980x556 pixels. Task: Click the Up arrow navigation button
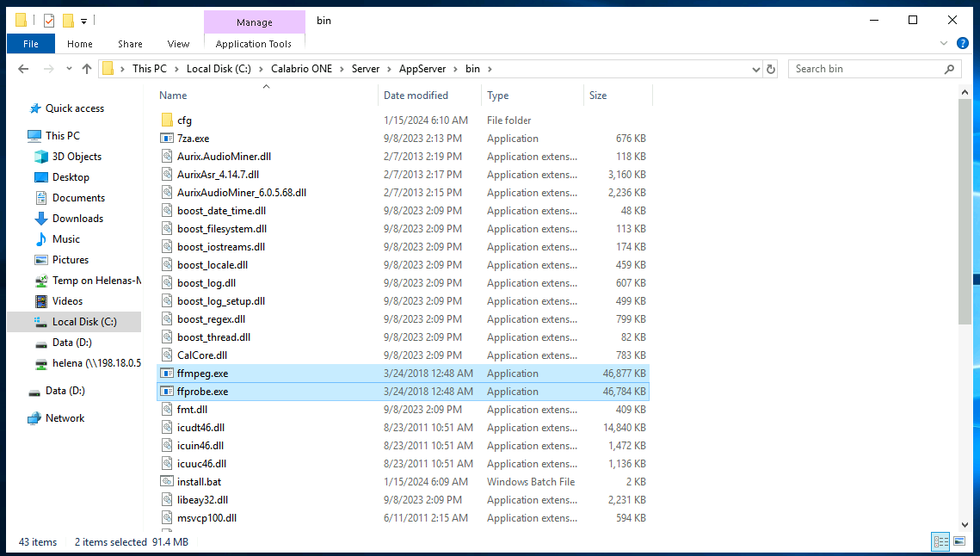tap(86, 69)
